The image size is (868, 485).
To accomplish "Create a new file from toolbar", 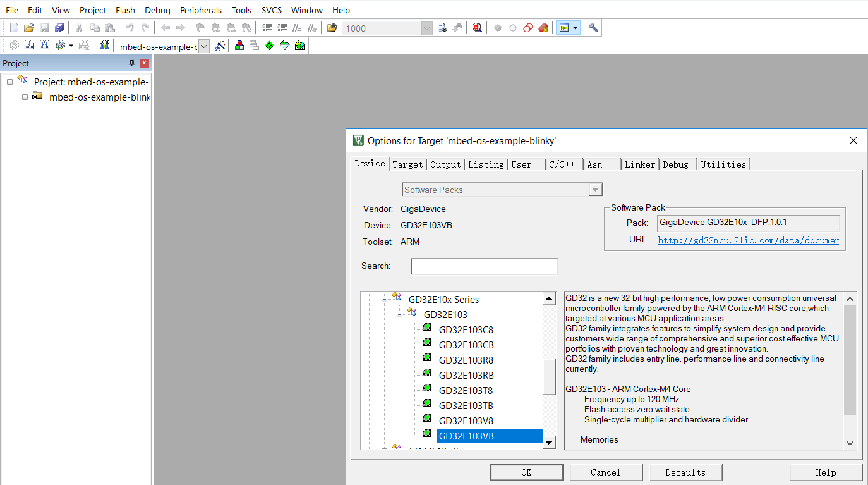I will 14,28.
